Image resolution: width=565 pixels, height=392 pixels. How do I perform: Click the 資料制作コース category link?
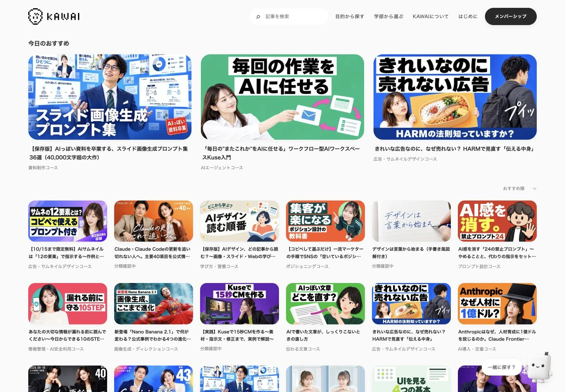coord(43,168)
